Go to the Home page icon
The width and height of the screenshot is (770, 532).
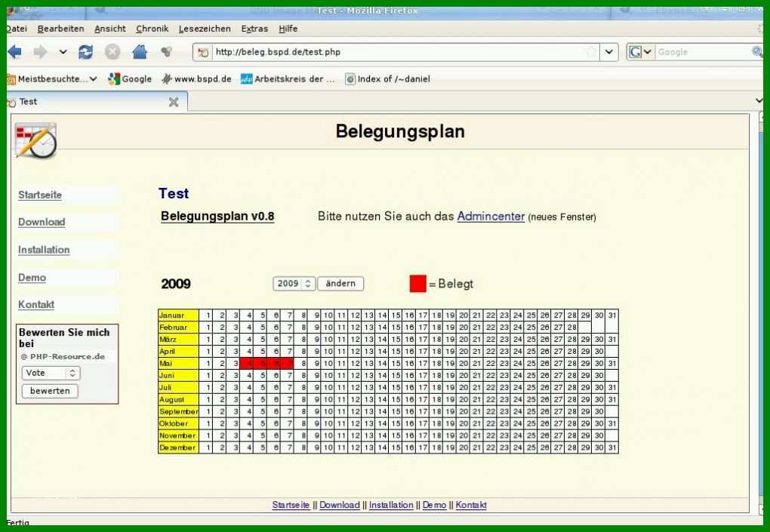click(x=140, y=51)
